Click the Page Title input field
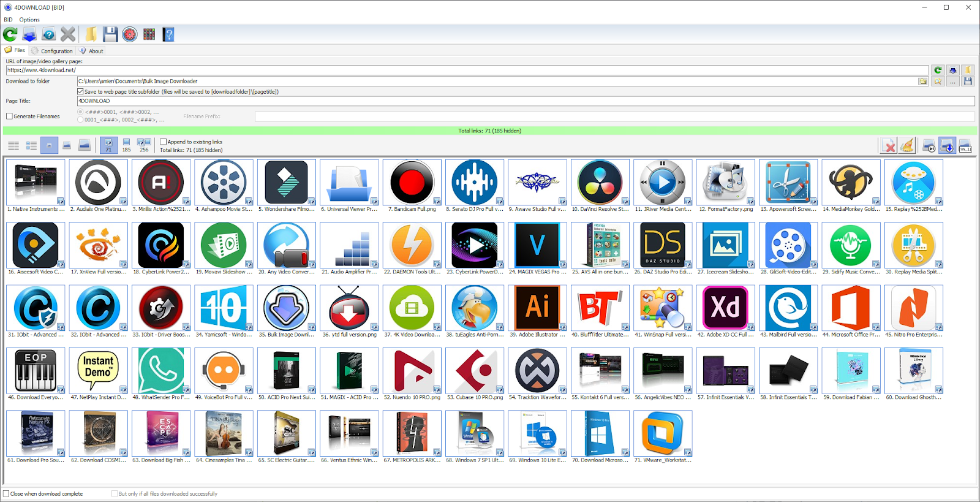Image resolution: width=980 pixels, height=502 pixels. (526, 101)
